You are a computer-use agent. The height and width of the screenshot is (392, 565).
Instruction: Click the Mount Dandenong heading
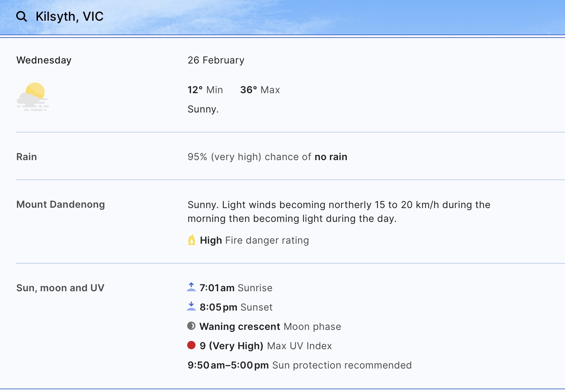click(x=60, y=204)
